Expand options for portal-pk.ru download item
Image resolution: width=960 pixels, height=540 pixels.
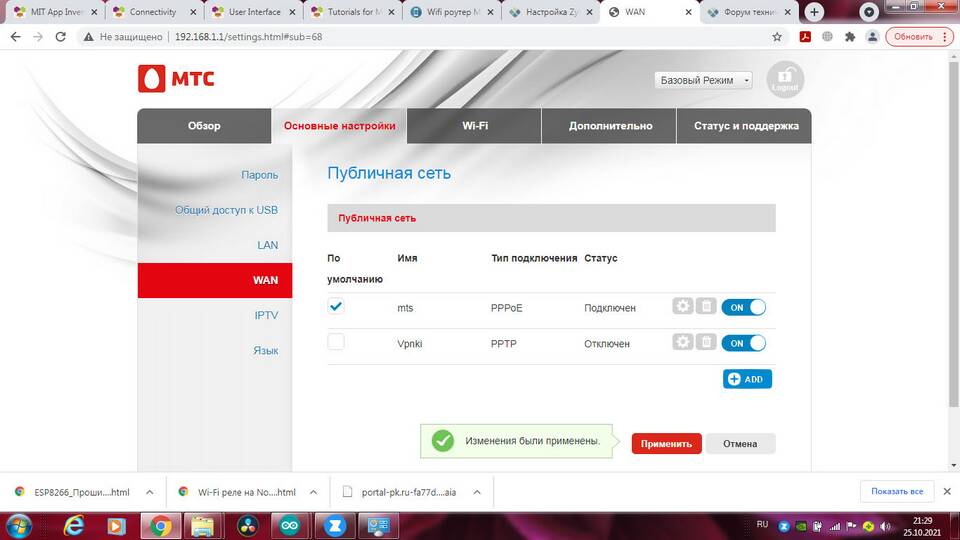pyautogui.click(x=476, y=492)
